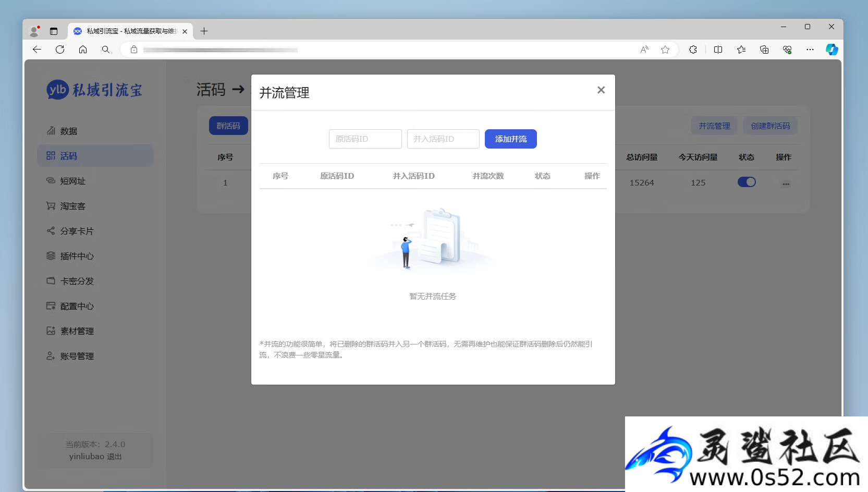Viewport: 868px width, 492px height.
Task: Open the 分享卡片 sidebar menu
Action: 95,231
